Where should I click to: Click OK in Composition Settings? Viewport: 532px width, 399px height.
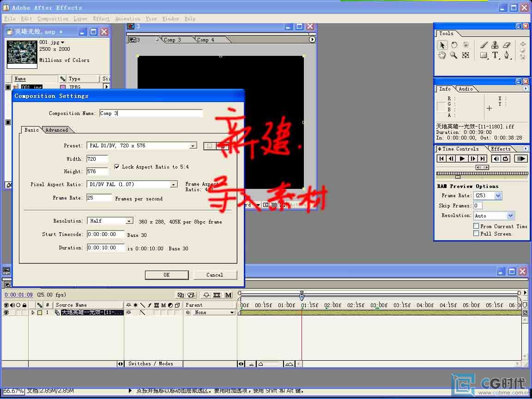167,275
